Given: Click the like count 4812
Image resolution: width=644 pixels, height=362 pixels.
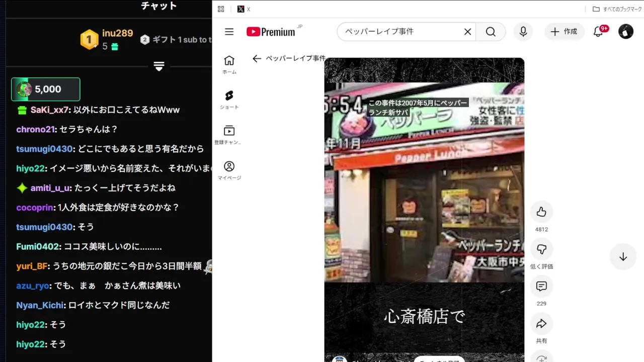Looking at the screenshot, I should (x=541, y=229).
